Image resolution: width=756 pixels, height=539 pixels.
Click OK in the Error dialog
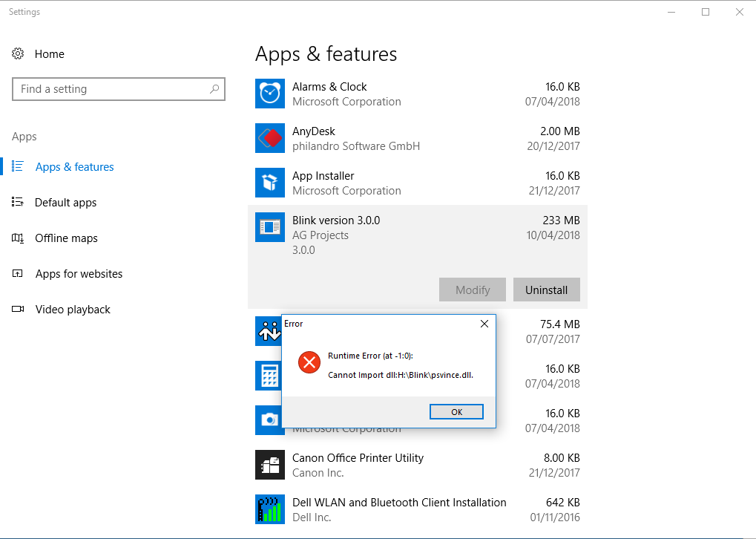coord(456,411)
